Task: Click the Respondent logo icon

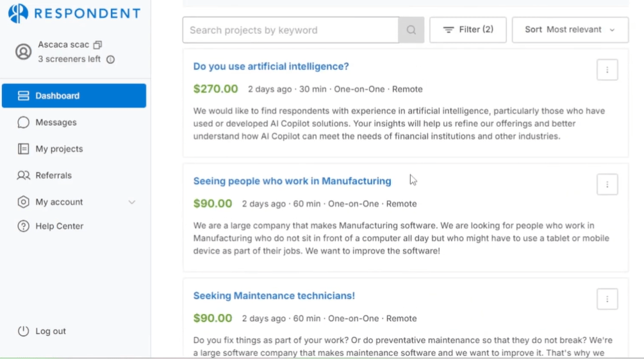Action: (x=18, y=13)
